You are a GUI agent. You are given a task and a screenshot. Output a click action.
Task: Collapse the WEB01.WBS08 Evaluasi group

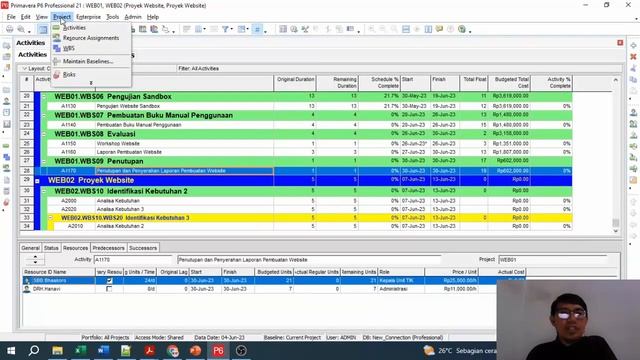[44, 134]
